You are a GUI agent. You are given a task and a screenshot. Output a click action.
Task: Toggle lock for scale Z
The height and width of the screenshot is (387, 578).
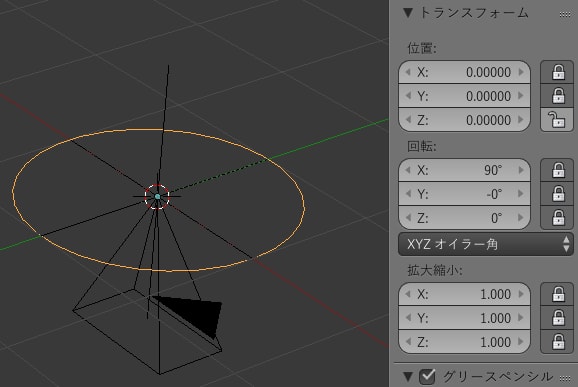coord(557,342)
